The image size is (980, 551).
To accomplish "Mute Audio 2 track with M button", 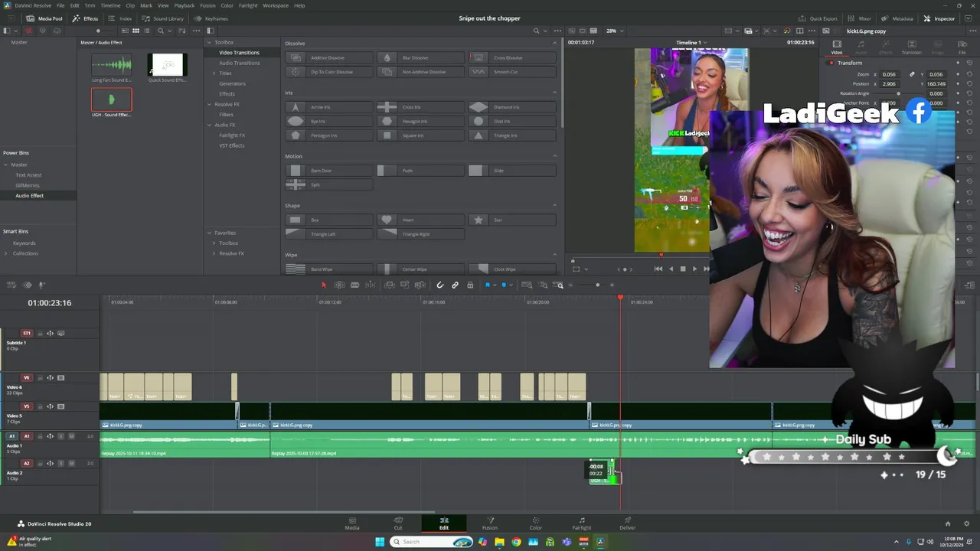I will click(x=71, y=463).
